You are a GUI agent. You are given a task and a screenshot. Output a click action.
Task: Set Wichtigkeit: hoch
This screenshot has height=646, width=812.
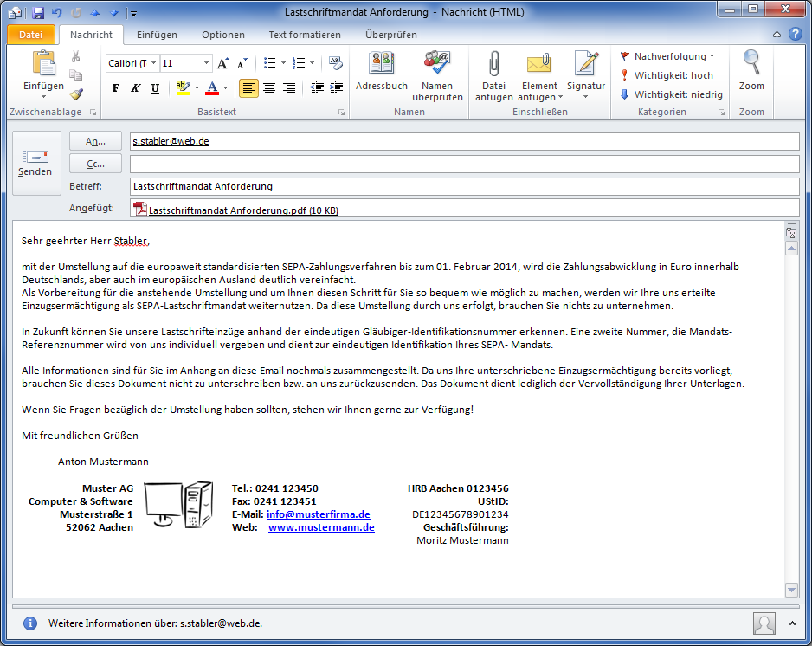(x=667, y=75)
